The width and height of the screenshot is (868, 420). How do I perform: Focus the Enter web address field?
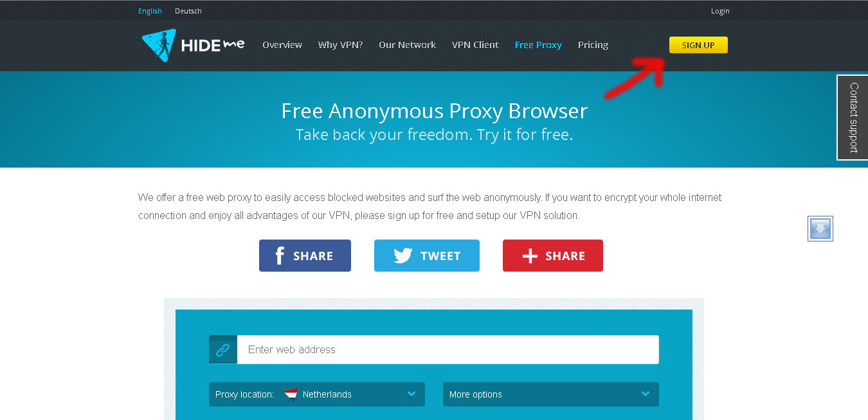448,349
